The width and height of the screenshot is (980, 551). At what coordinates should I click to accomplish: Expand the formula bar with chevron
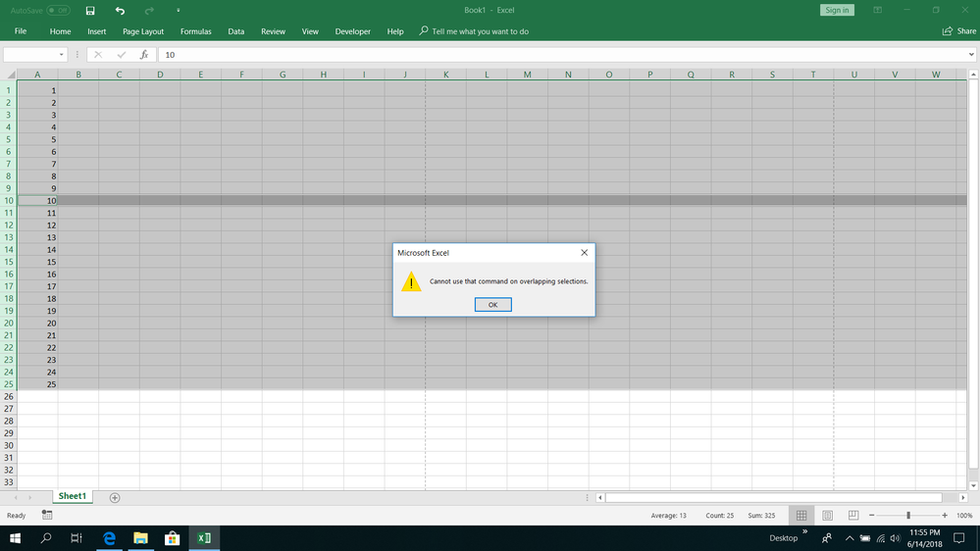tap(971, 55)
